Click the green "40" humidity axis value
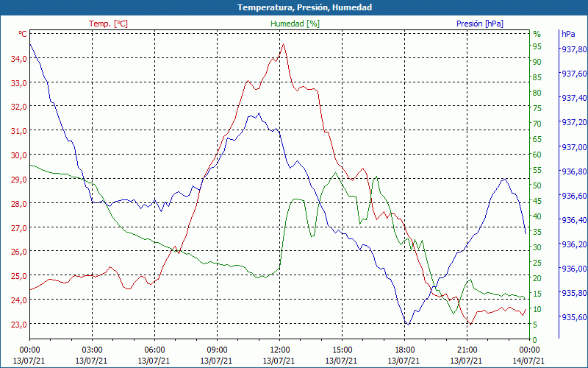Viewport: 588px width, 368px height. tap(537, 216)
